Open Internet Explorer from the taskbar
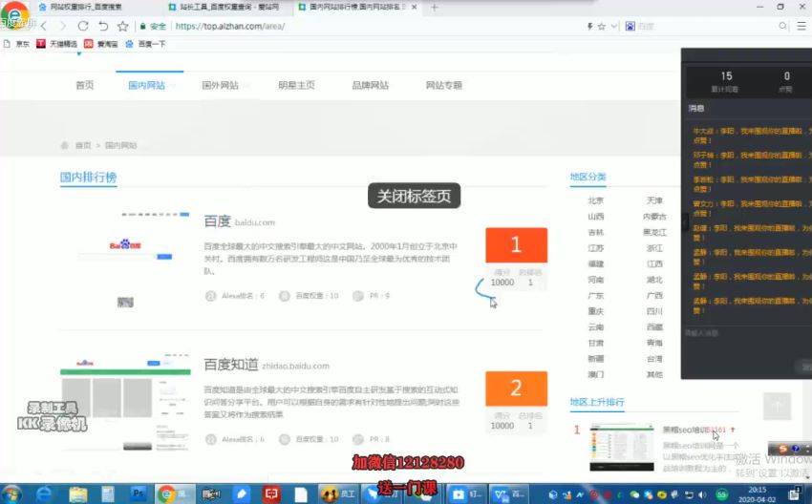812x504 pixels. click(44, 494)
